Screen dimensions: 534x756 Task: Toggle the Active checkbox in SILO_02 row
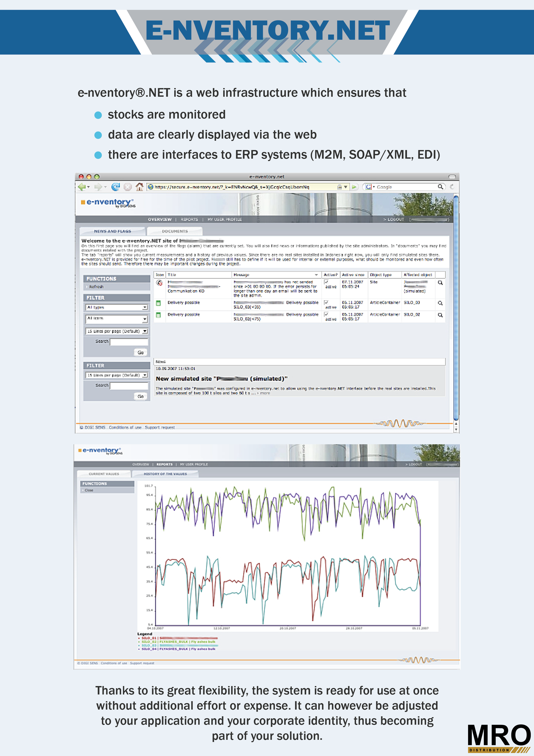pyautogui.click(x=326, y=314)
